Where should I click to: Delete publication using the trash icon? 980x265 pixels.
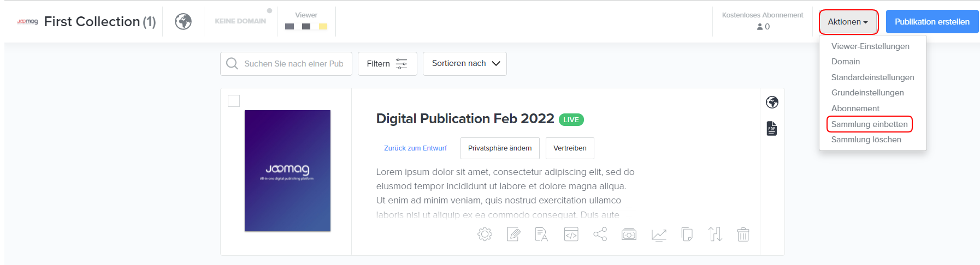point(743,234)
